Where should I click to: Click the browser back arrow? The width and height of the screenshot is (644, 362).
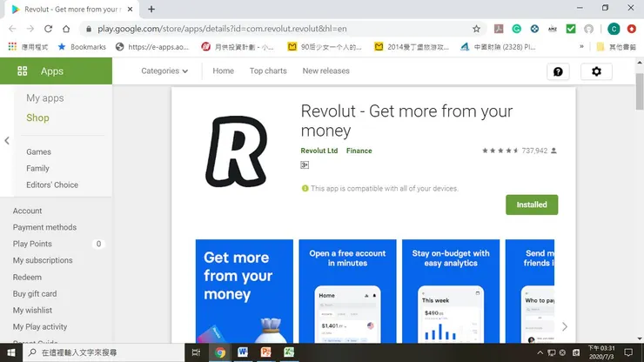12,29
